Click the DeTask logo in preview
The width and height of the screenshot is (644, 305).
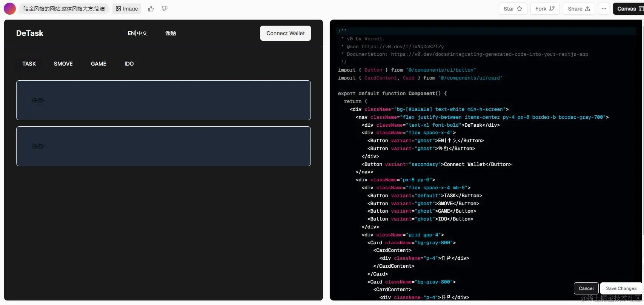(x=30, y=33)
